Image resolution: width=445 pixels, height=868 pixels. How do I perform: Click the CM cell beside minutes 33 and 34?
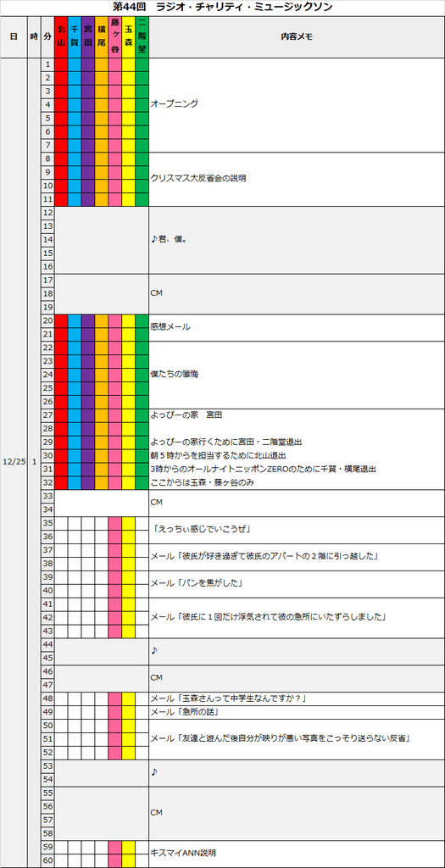click(x=297, y=503)
